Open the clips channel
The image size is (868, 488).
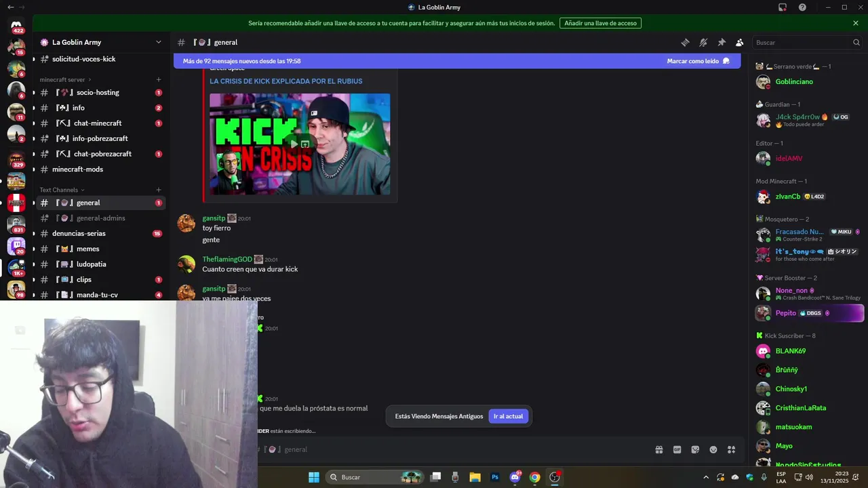pyautogui.click(x=100, y=279)
